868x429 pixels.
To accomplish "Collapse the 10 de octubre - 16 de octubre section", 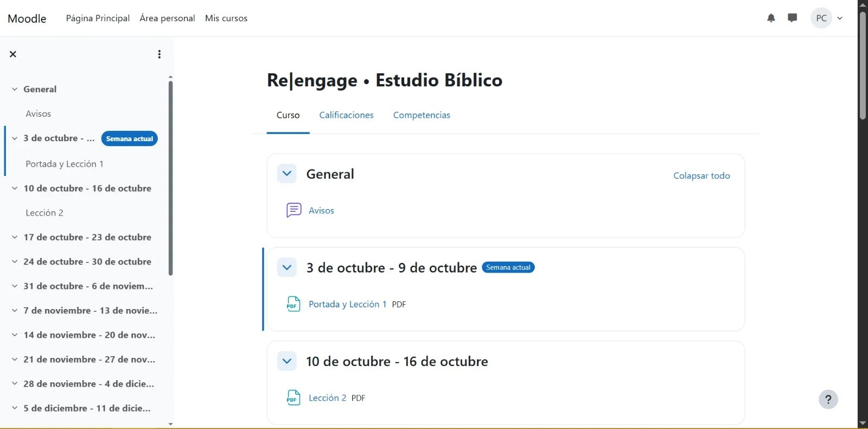I will (x=287, y=361).
